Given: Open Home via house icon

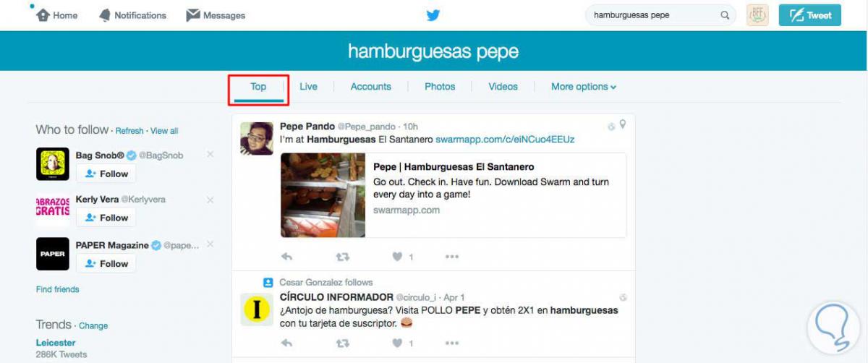Looking at the screenshot, I should 43,15.
